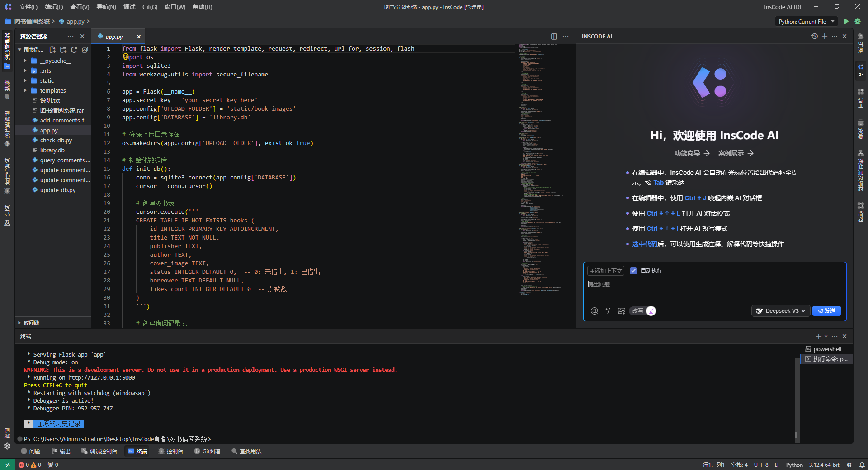Open the 编辑(E) menu
Image resolution: width=868 pixels, height=470 pixels.
[x=54, y=7]
